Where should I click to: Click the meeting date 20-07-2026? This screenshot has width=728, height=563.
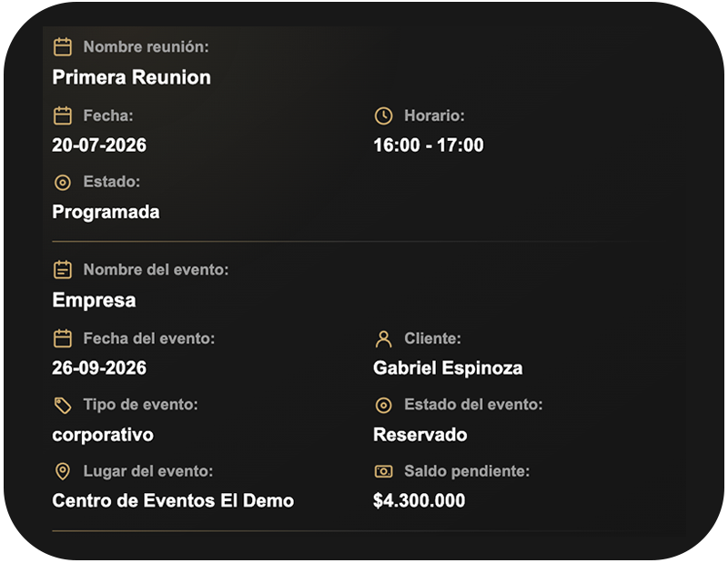click(x=99, y=146)
